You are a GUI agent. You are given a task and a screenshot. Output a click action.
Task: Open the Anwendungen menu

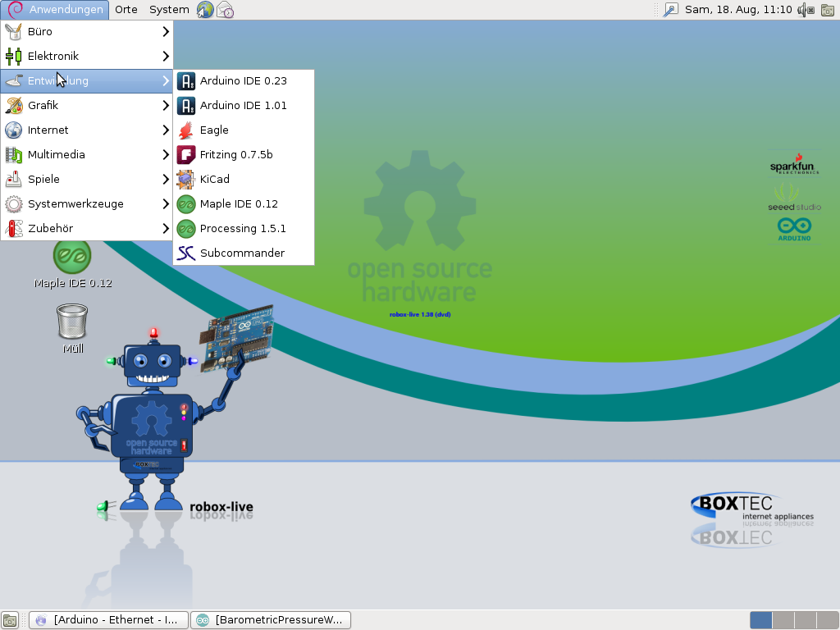[55, 10]
